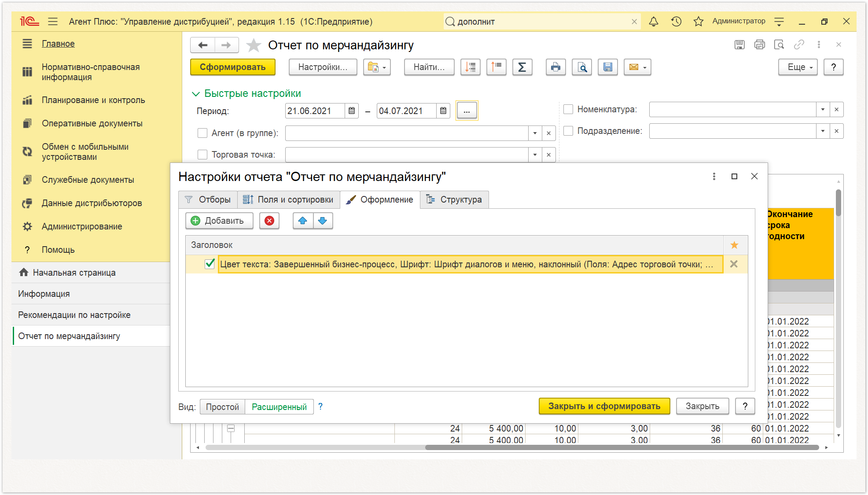This screenshot has width=868, height=495.
Task: Add report to favorites star
Action: coord(254,45)
